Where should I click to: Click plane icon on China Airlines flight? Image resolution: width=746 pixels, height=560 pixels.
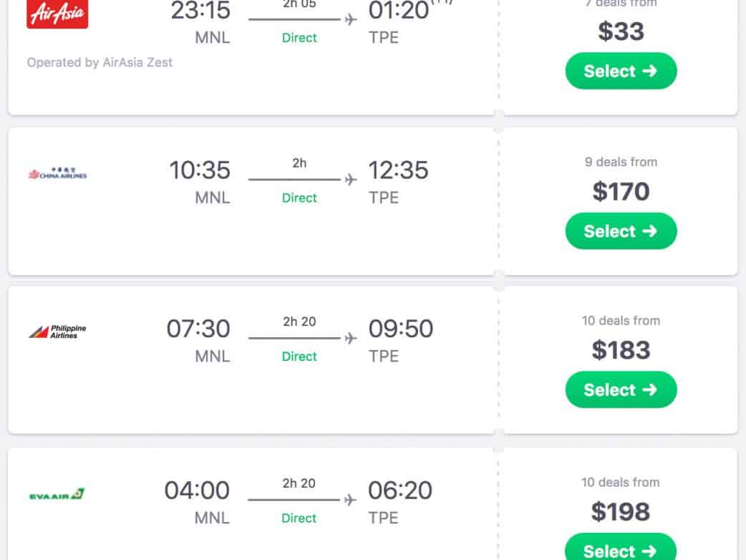[x=350, y=180]
